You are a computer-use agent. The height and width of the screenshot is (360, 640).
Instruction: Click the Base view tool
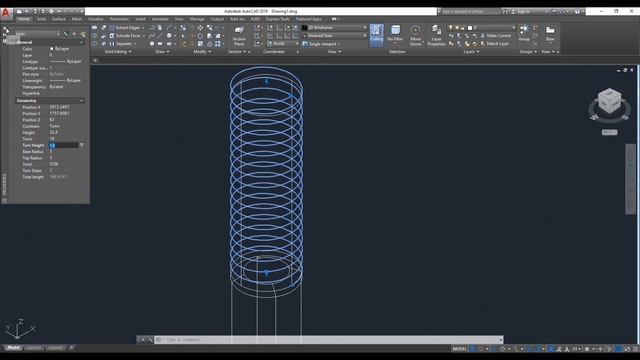550,34
